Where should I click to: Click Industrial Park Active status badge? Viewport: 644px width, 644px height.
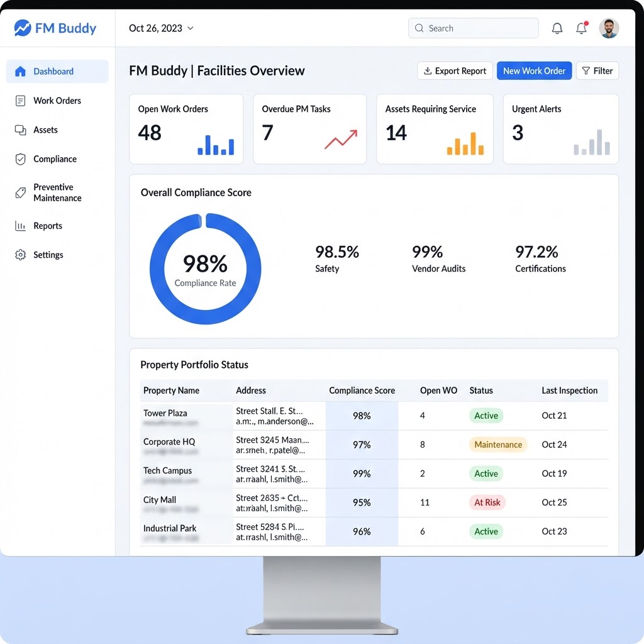click(x=486, y=531)
